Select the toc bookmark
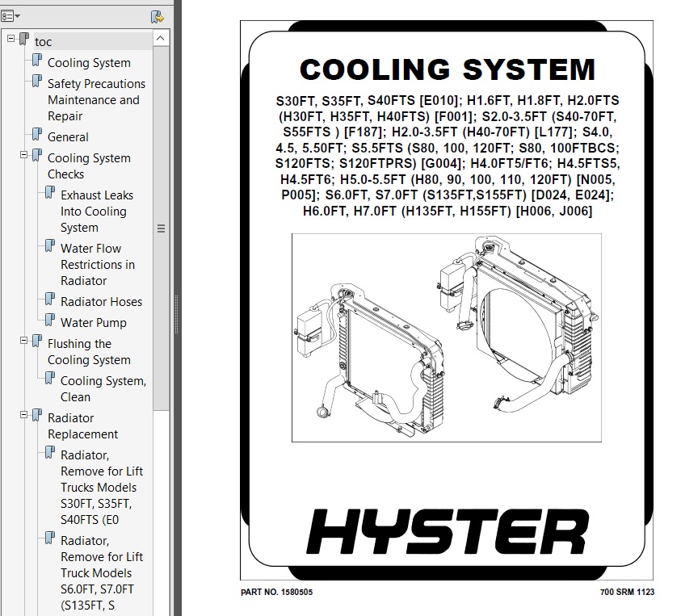The width and height of the screenshot is (681, 616). pyautogui.click(x=43, y=42)
